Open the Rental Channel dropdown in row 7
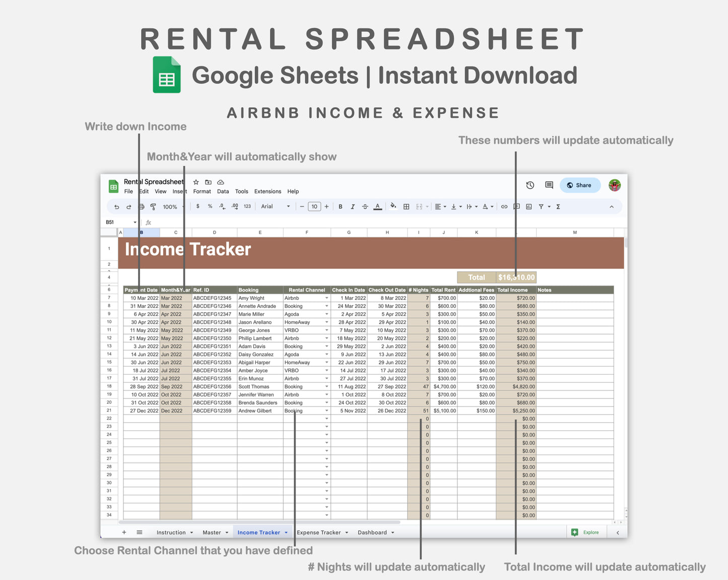This screenshot has height=580, width=728. click(326, 298)
